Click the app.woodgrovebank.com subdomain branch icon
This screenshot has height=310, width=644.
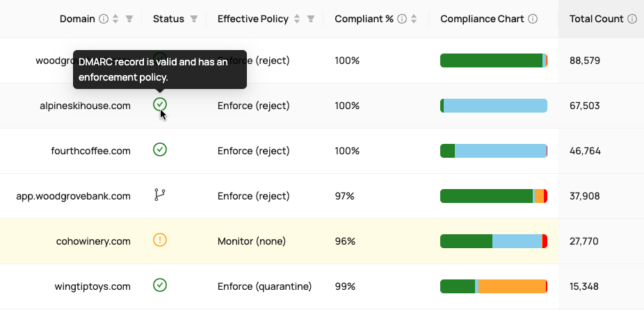pyautogui.click(x=160, y=195)
